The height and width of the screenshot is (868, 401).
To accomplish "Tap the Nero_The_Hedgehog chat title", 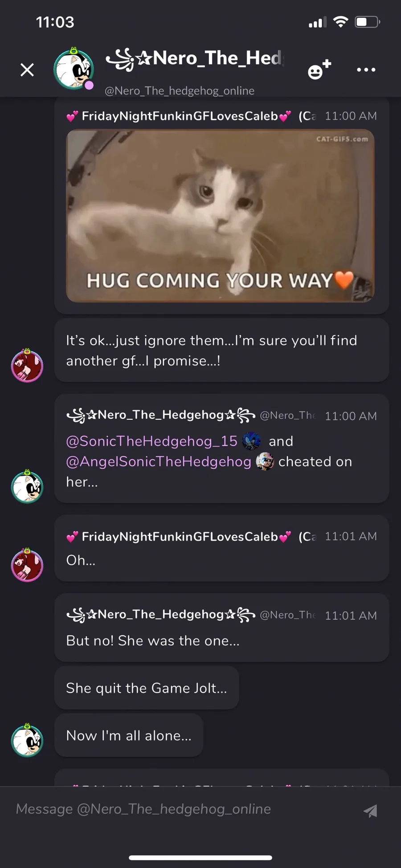I will (195, 58).
